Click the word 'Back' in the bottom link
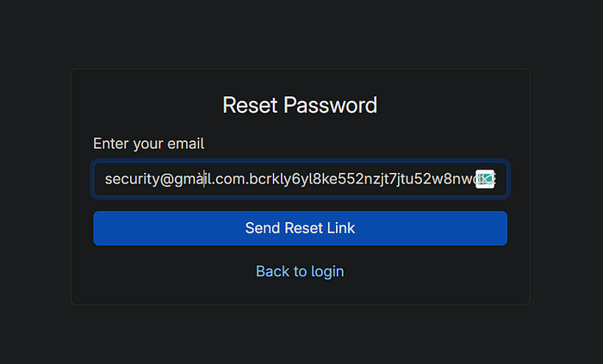 [272, 271]
